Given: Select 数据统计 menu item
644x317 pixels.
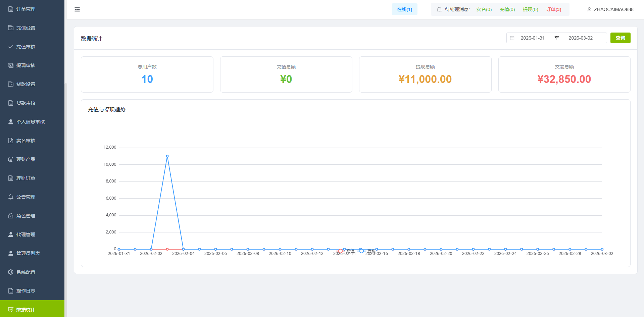Looking at the screenshot, I should click(26, 310).
